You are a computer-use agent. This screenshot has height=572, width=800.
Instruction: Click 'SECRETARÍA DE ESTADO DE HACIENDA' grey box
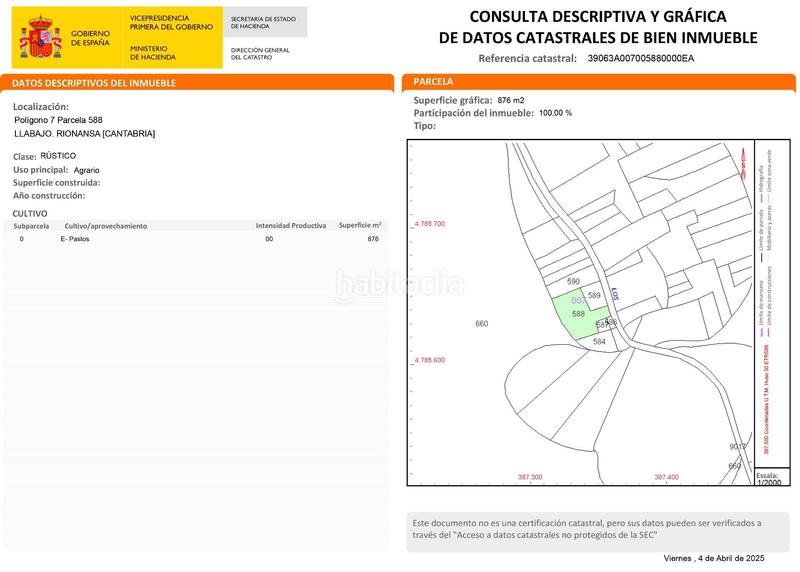[x=263, y=22]
